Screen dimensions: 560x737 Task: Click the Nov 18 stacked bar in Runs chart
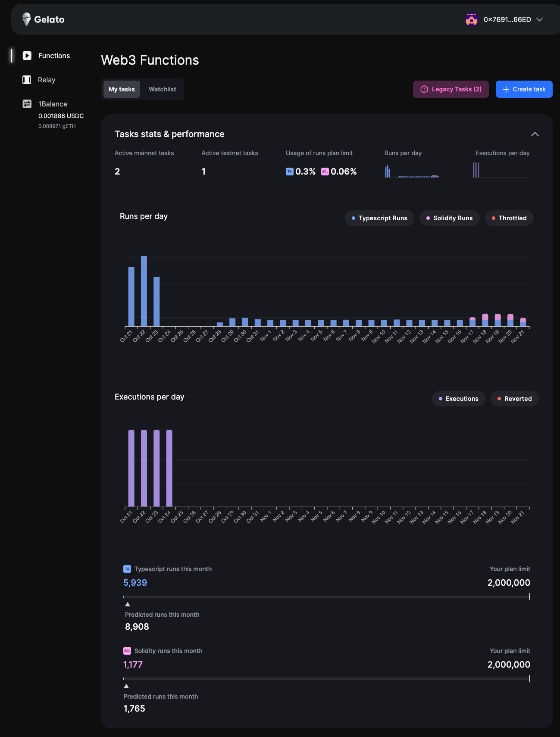(485, 320)
